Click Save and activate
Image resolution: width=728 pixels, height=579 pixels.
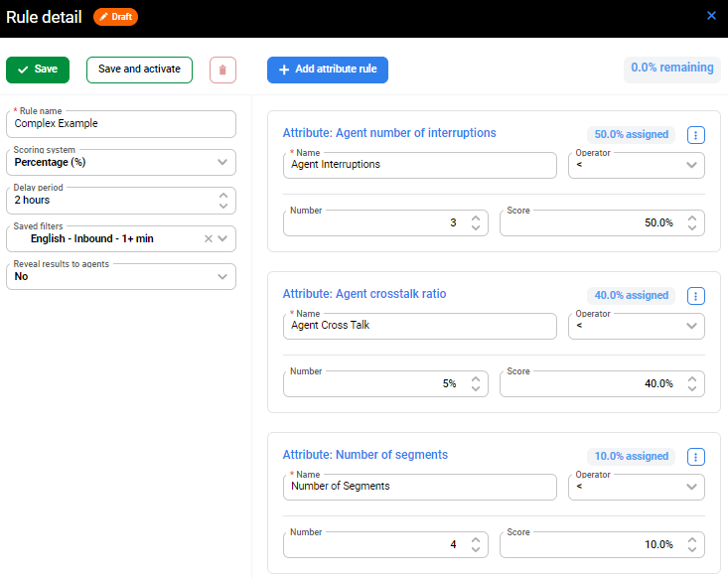pyautogui.click(x=139, y=70)
